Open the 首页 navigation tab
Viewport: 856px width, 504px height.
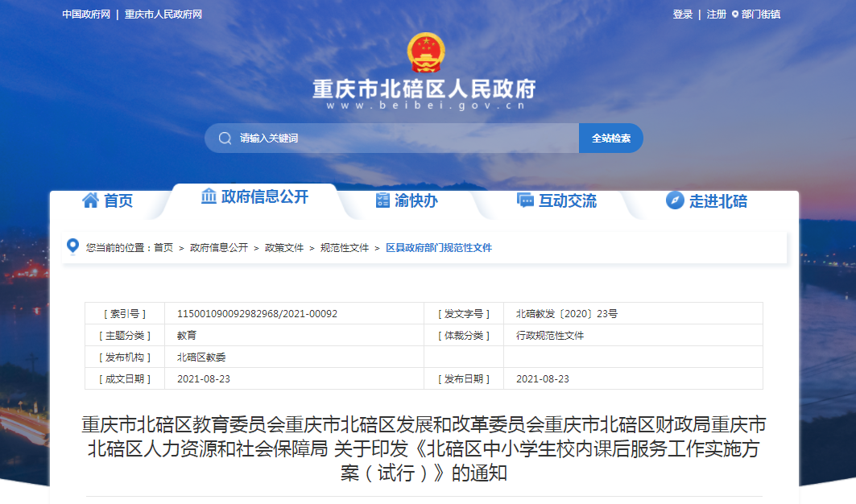[118, 201]
